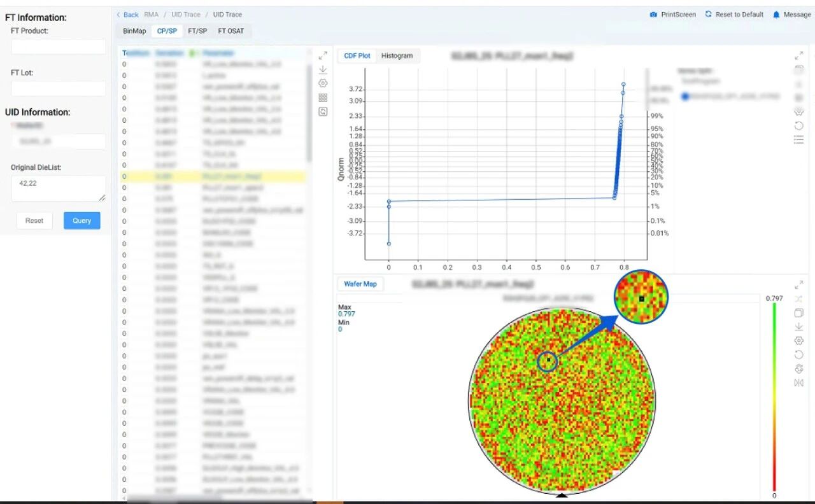Click Back in the breadcrumb
The width and height of the screenshot is (815, 504).
tap(127, 15)
